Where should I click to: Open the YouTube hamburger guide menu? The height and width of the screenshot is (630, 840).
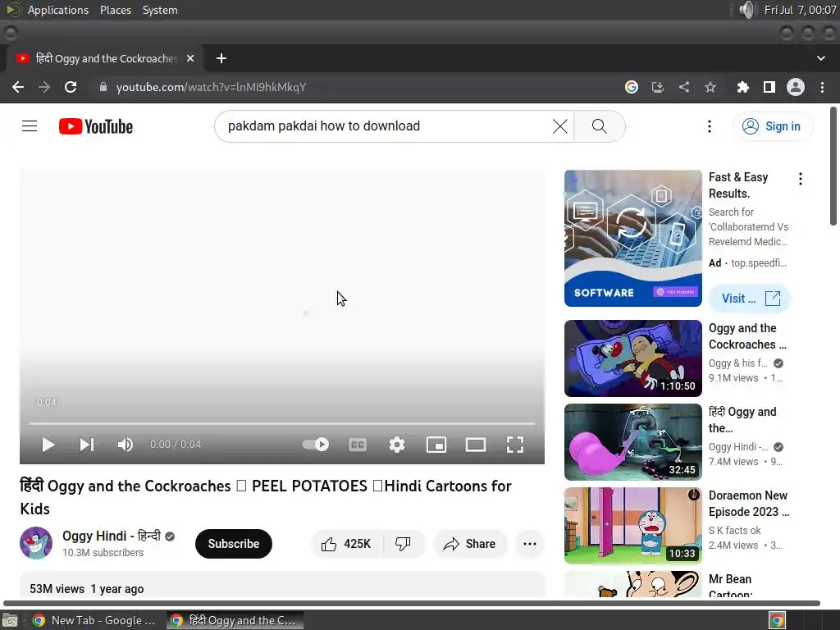(x=30, y=126)
